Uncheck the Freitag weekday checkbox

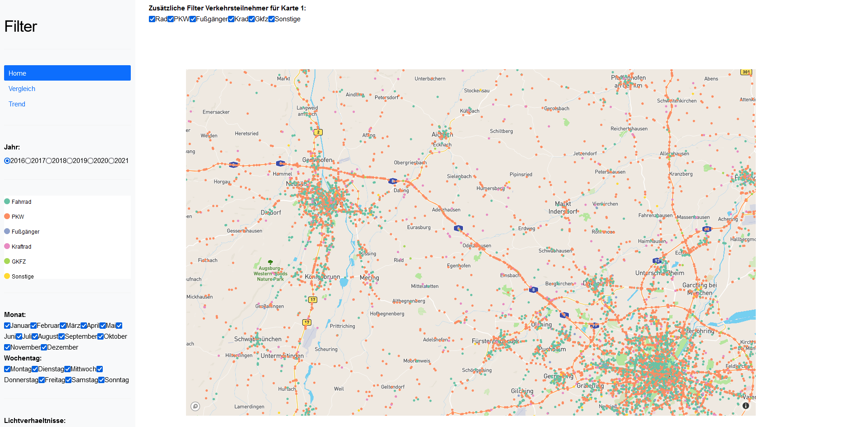(x=42, y=380)
